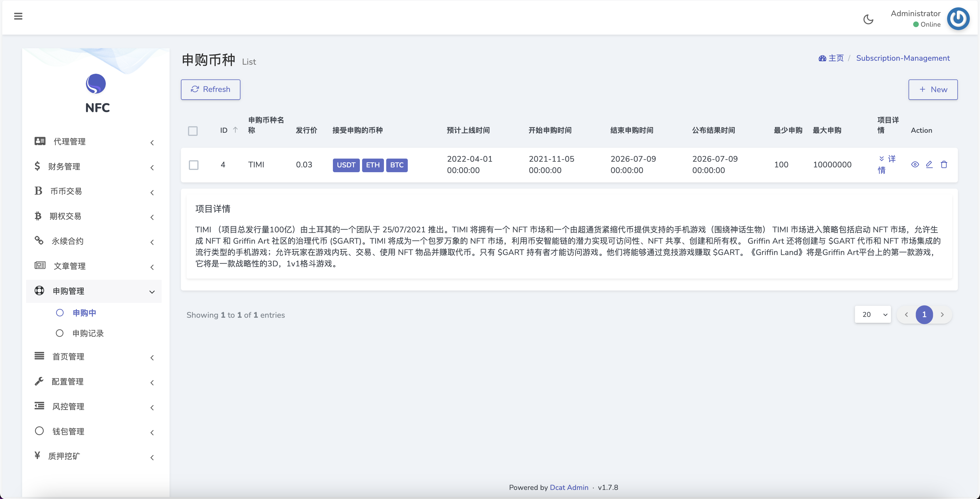This screenshot has height=499, width=980.
Task: Click the + New button
Action: (x=933, y=89)
